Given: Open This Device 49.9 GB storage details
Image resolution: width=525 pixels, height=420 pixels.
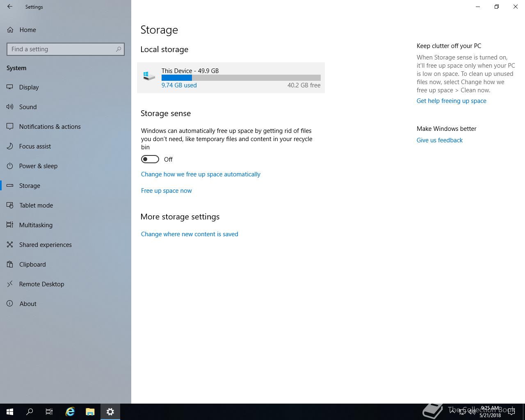Looking at the screenshot, I should (x=231, y=78).
